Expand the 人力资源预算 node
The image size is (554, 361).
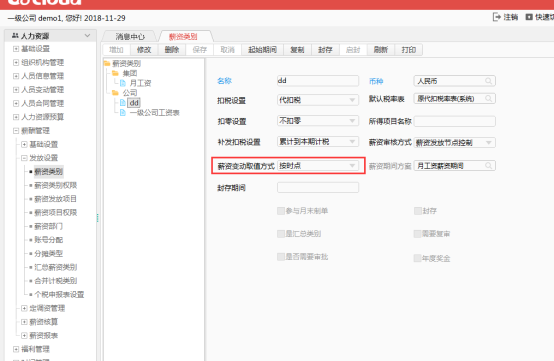16,117
